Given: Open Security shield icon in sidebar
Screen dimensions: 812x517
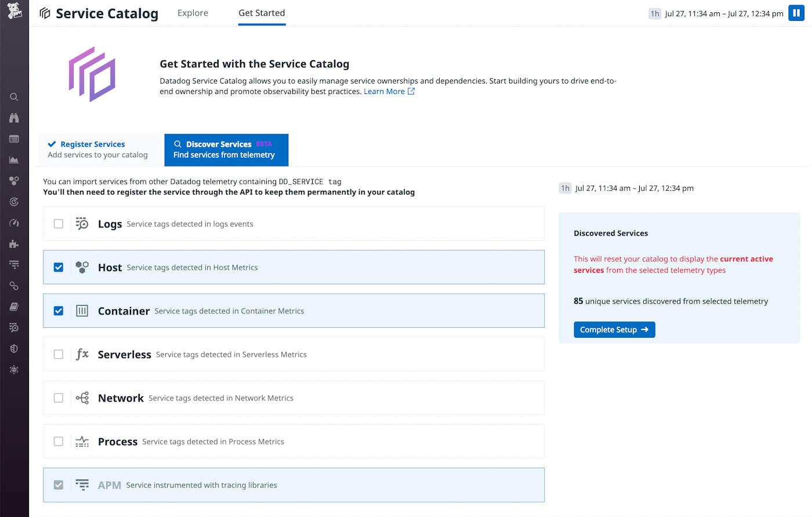Looking at the screenshot, I should 14,349.
